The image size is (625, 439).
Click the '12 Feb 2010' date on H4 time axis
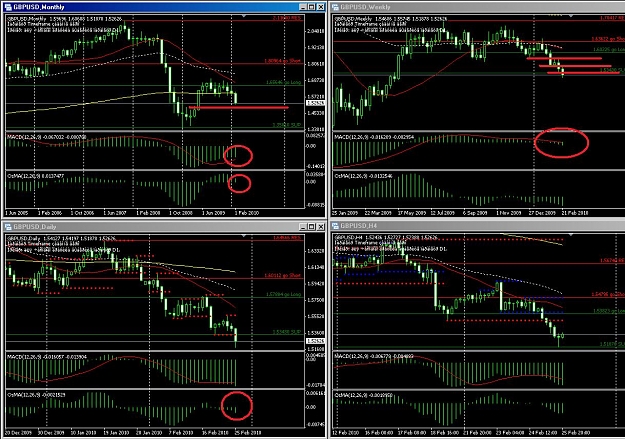pyautogui.click(x=345, y=433)
